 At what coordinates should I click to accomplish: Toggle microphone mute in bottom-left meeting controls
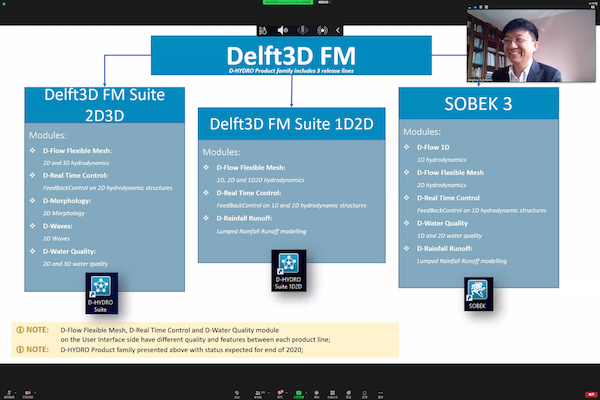[8, 391]
